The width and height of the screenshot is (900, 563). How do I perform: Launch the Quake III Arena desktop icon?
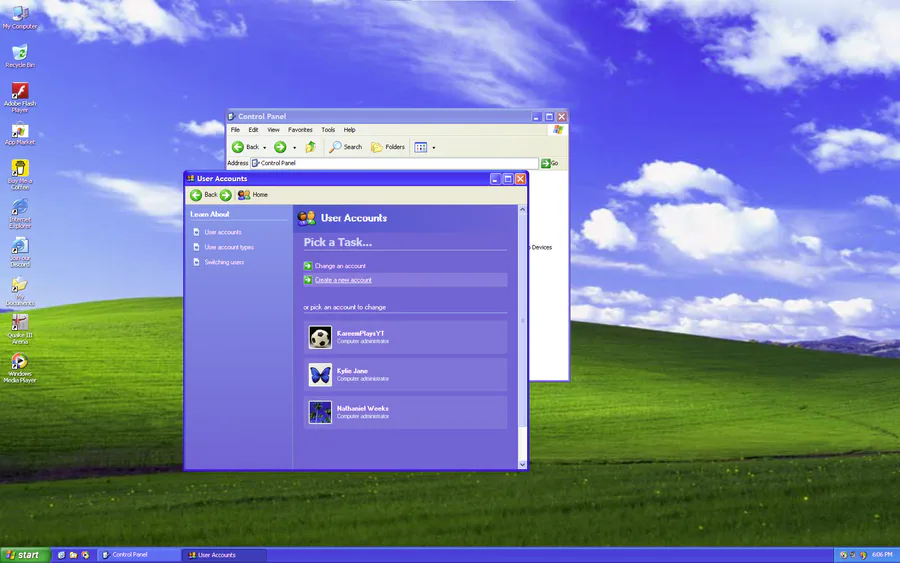tap(20, 329)
